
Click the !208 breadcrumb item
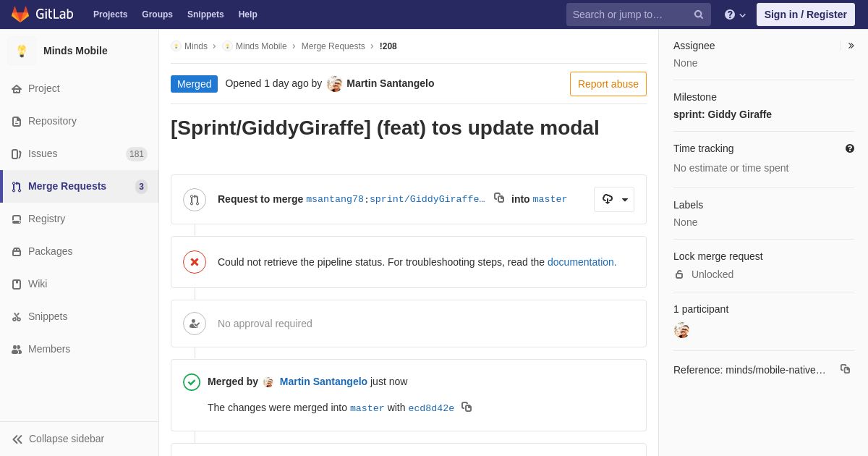[388, 46]
